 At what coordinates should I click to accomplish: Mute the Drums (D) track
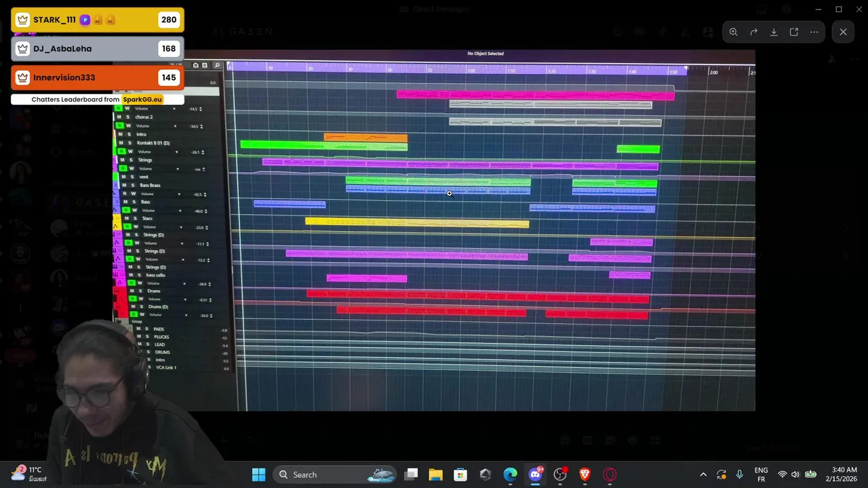[x=133, y=306]
